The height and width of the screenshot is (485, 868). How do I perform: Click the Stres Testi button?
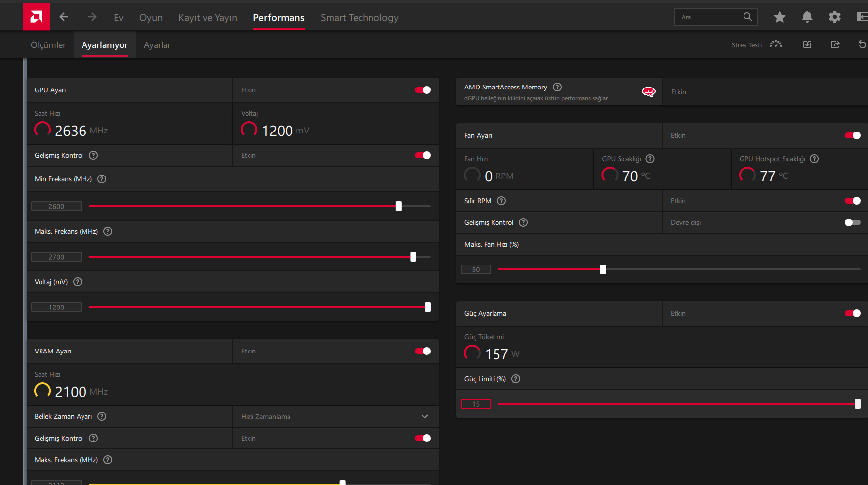756,44
